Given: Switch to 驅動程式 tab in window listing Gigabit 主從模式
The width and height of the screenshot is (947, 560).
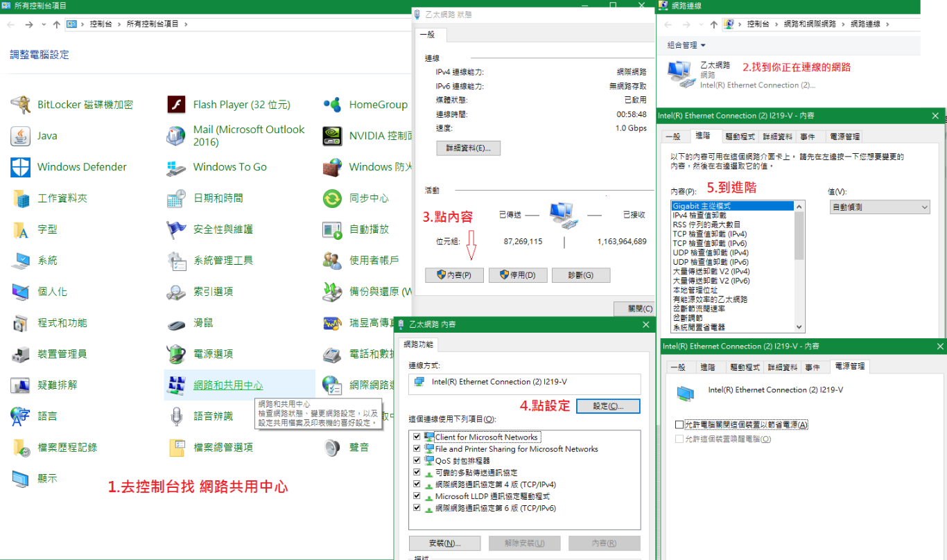Looking at the screenshot, I should 740,137.
